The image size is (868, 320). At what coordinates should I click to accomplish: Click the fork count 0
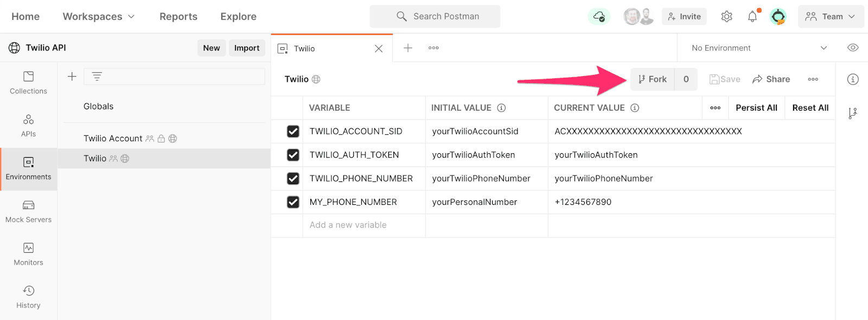686,79
